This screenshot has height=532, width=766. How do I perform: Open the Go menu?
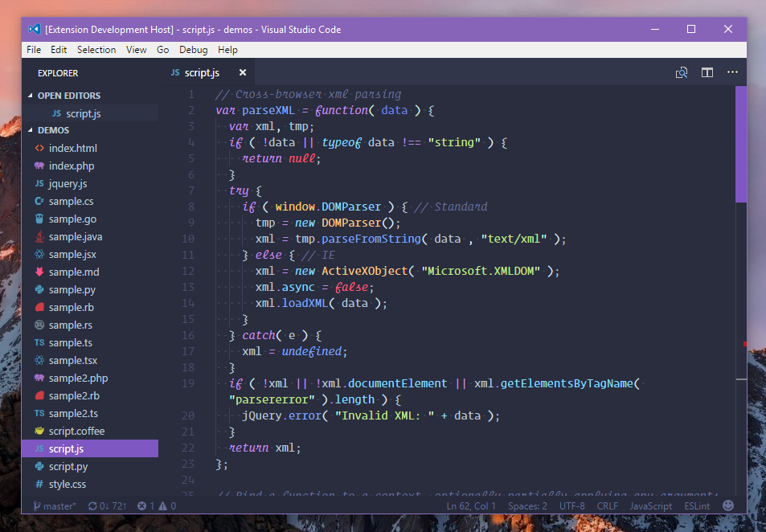coord(162,50)
